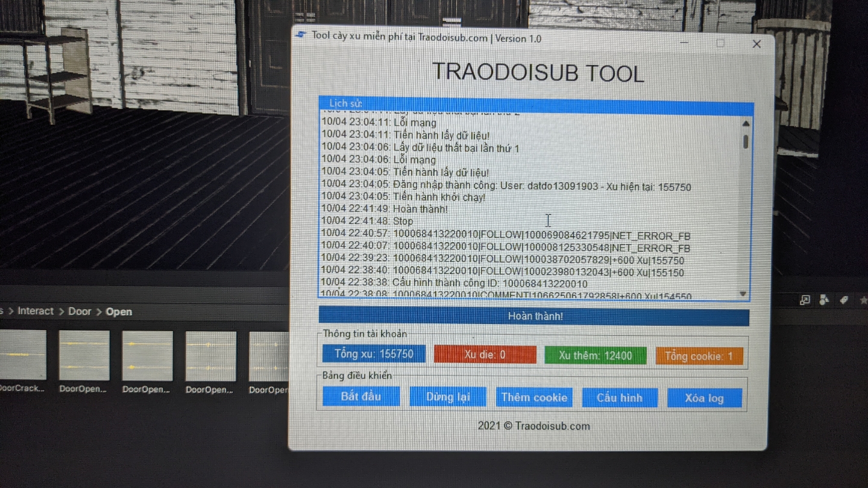868x488 pixels.
Task: Open the Door folder in Unity breadcrumb
Action: coord(80,311)
